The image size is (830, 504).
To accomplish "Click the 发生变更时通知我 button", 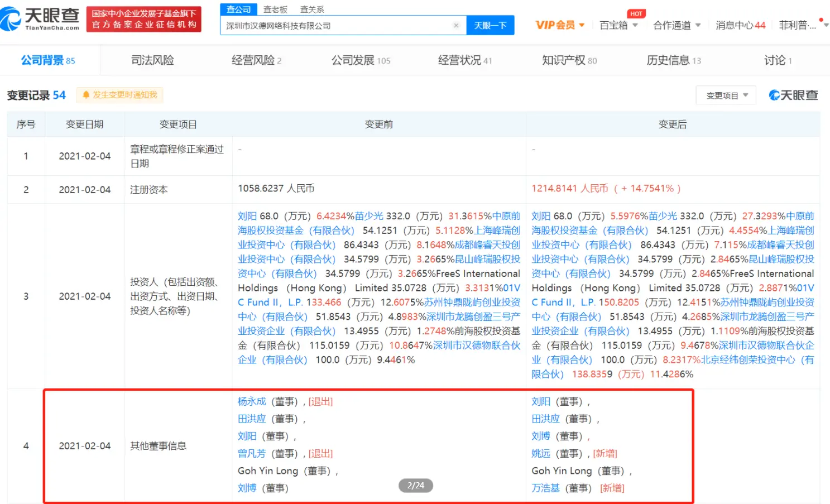I will click(x=120, y=95).
